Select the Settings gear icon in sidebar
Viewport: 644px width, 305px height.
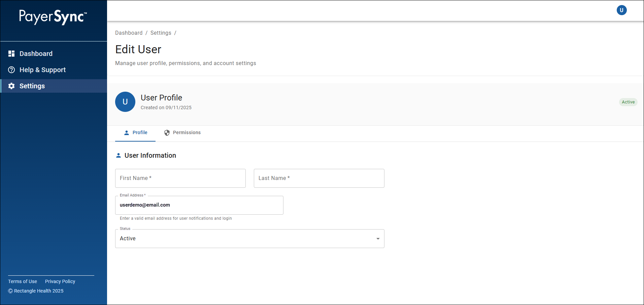click(x=11, y=86)
